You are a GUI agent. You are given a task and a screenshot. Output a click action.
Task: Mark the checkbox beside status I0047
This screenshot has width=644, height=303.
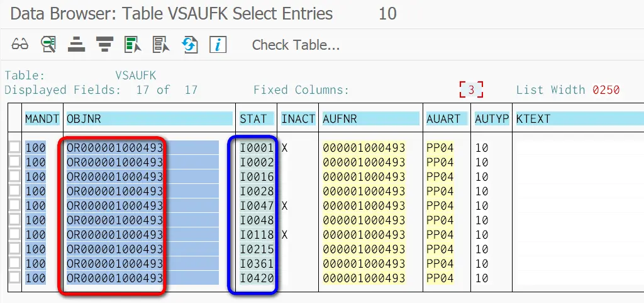(15, 205)
